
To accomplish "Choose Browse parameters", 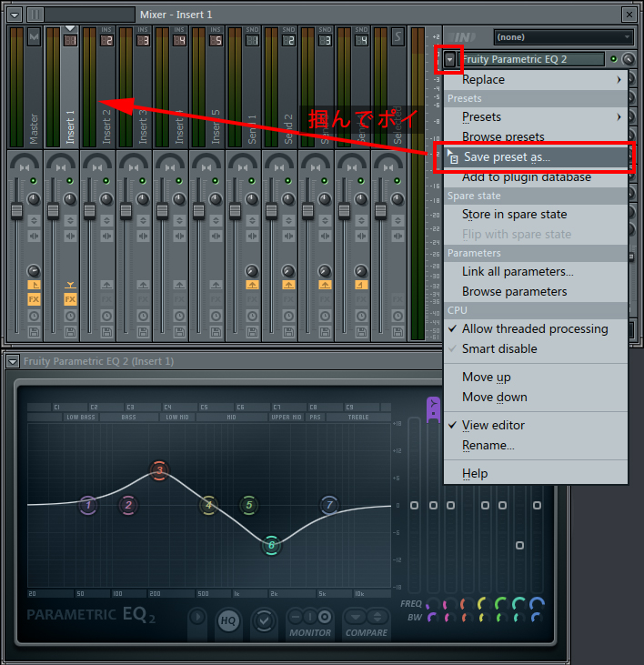I will coord(536,292).
